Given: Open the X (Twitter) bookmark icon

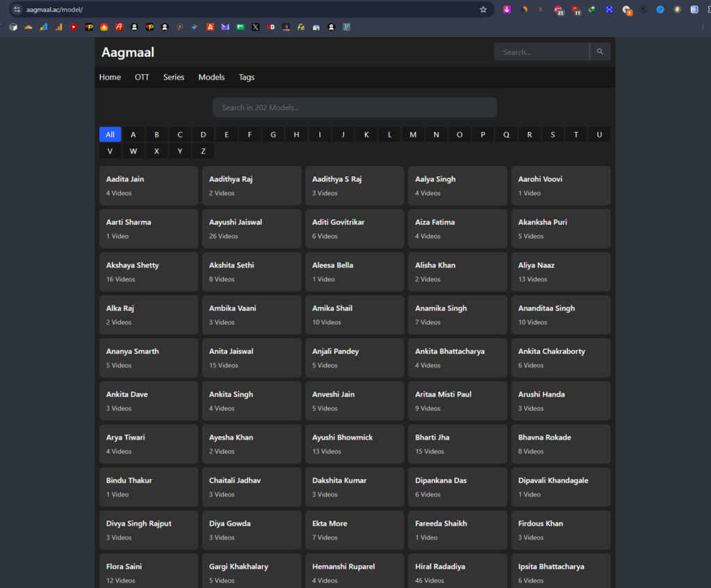Looking at the screenshot, I should click(256, 27).
